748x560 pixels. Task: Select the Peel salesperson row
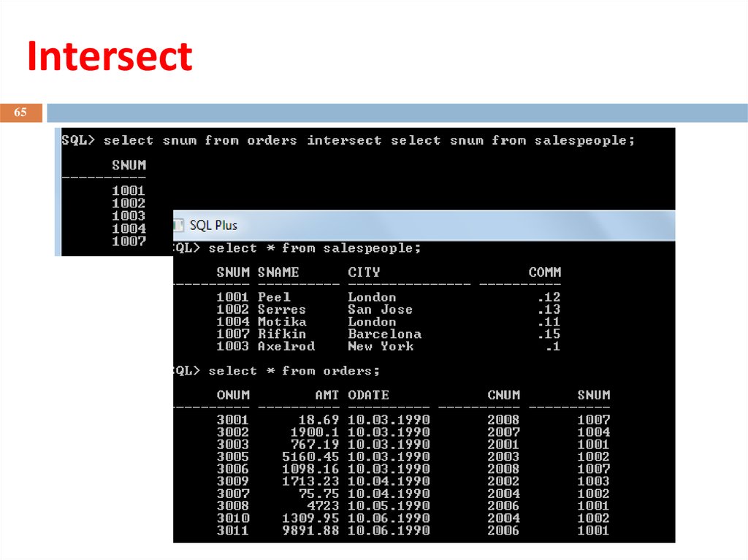pyautogui.click(x=389, y=297)
